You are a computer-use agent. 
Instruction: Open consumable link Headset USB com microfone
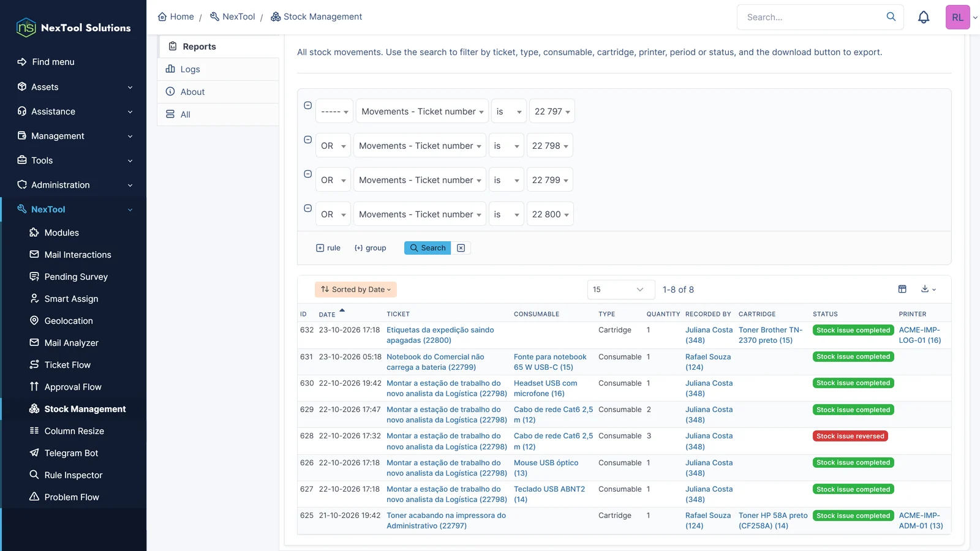click(545, 388)
